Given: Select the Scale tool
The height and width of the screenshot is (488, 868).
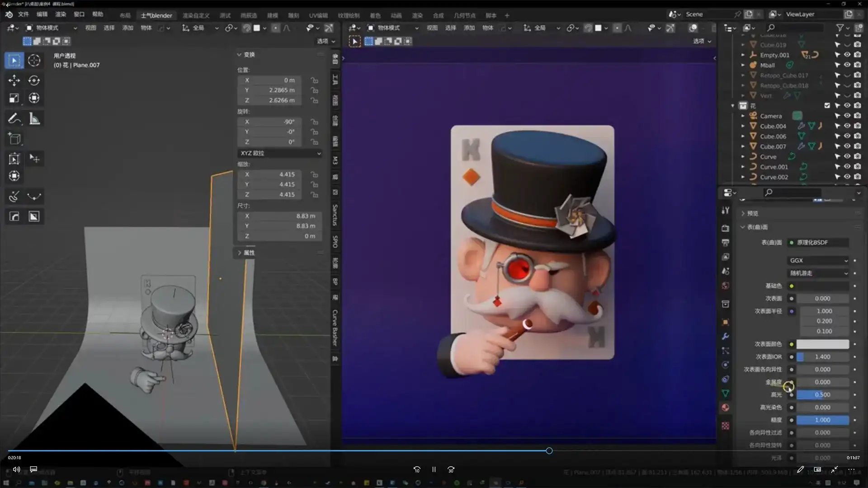Looking at the screenshot, I should point(14,98).
